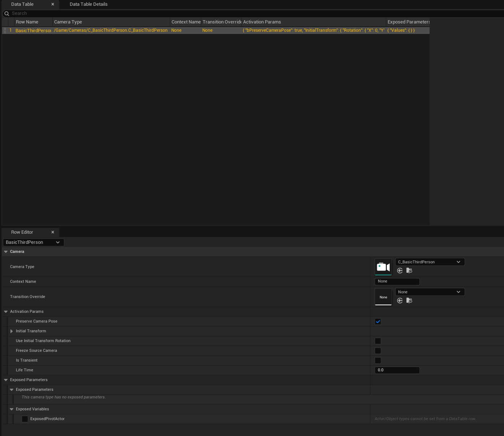Click the Life Time value field
504x436 pixels.
click(397, 370)
